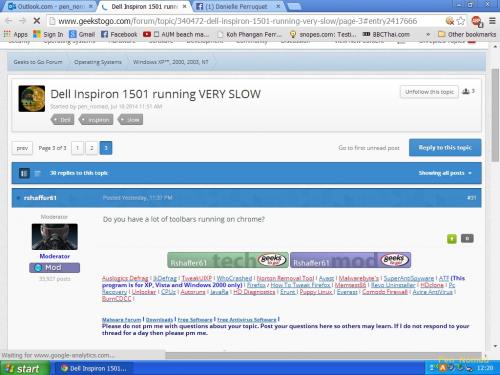Open the Apps bookmarks shortcut
The width and height of the screenshot is (500, 375).
(16, 34)
